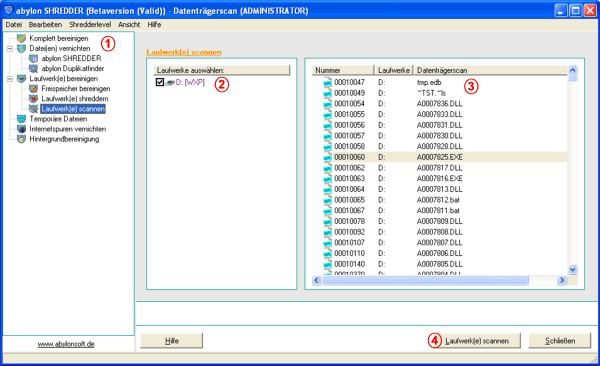Click the drive icon next to D: [WXP]

[x=170, y=82]
